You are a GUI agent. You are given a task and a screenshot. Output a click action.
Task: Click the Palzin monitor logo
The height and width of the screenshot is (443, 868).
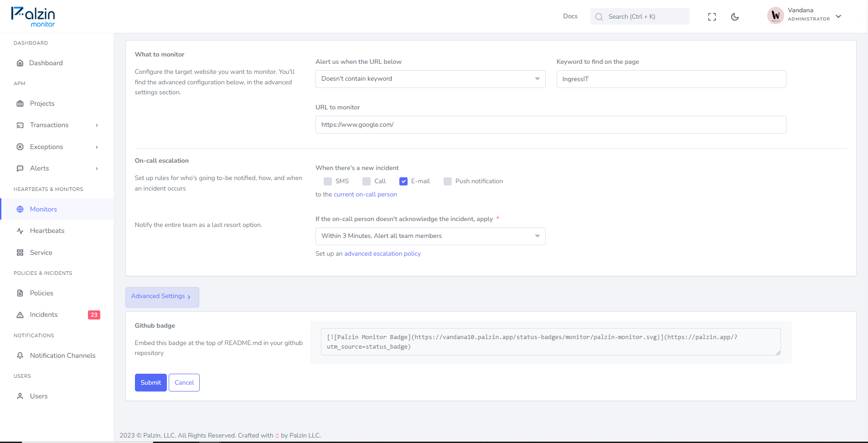coord(33,17)
